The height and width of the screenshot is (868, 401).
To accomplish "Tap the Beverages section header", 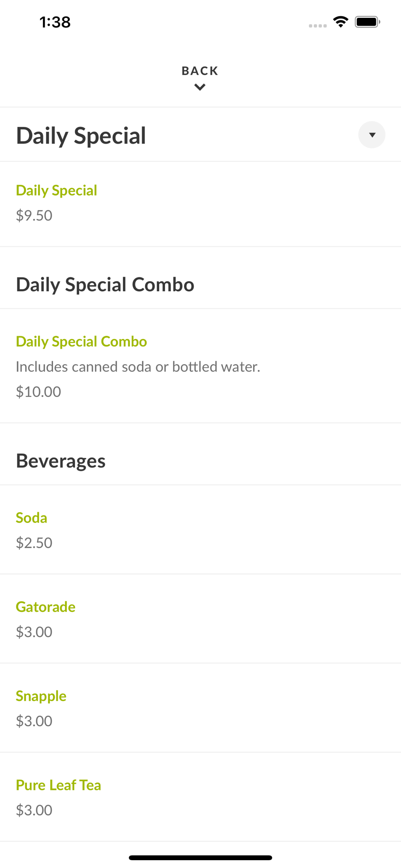I will [x=61, y=461].
